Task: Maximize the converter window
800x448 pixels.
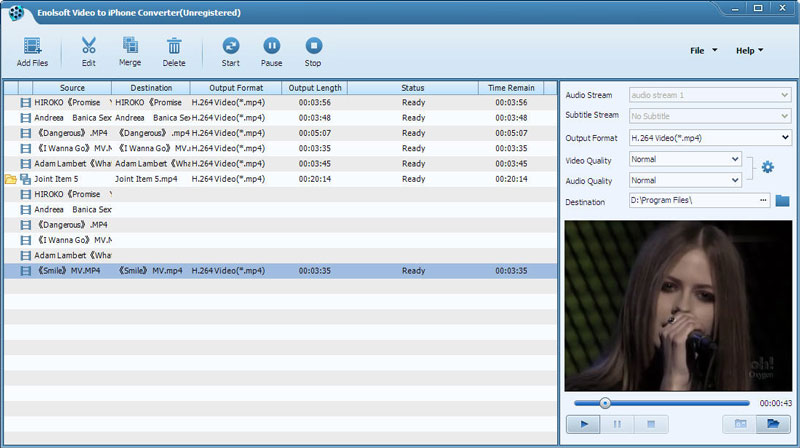Action: pos(758,8)
